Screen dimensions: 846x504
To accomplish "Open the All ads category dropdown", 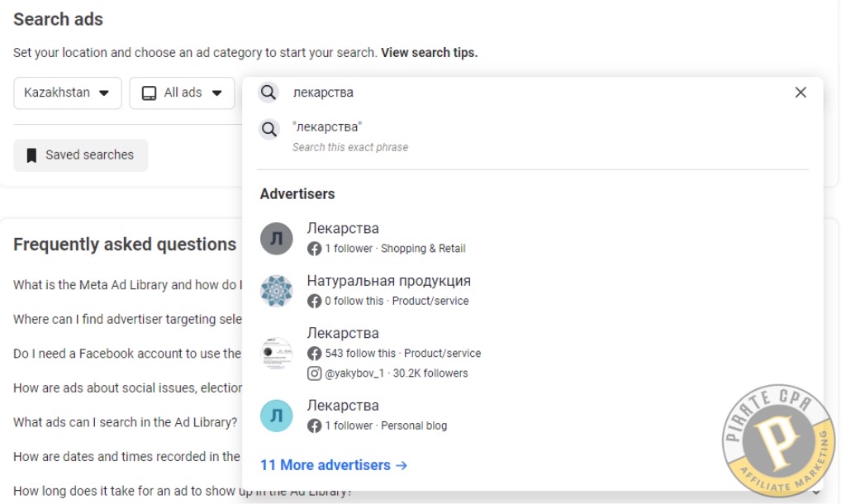I will tap(182, 93).
